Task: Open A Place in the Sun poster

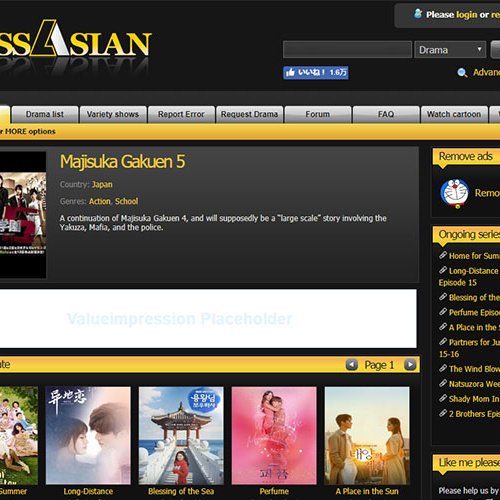Action: click(367, 436)
